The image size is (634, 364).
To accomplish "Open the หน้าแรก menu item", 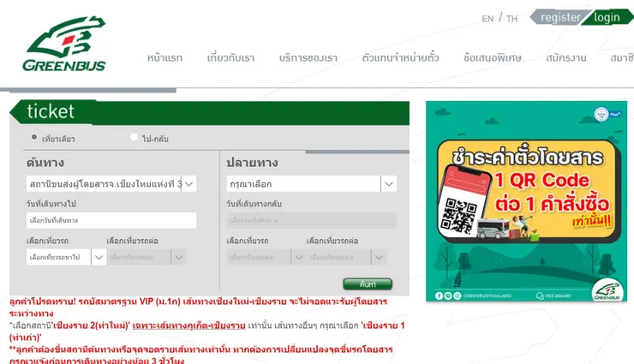I will pos(164,57).
